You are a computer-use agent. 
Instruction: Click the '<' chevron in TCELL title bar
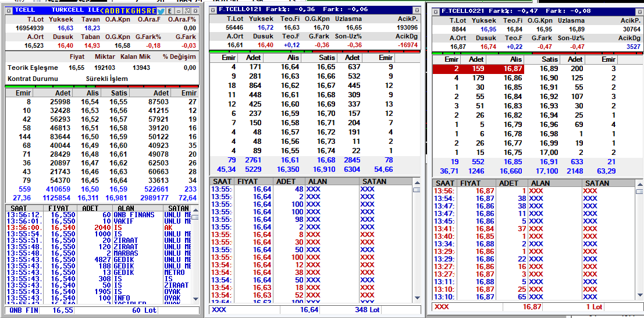click(102, 11)
